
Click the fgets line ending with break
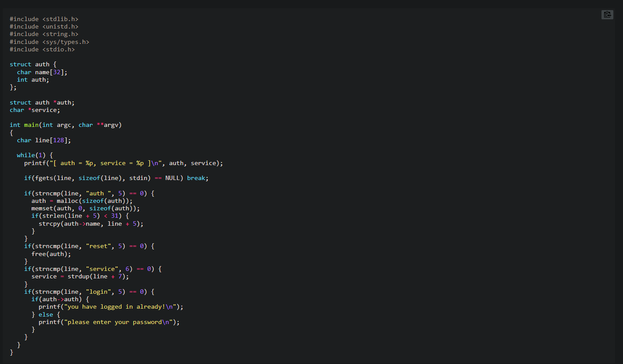116,178
